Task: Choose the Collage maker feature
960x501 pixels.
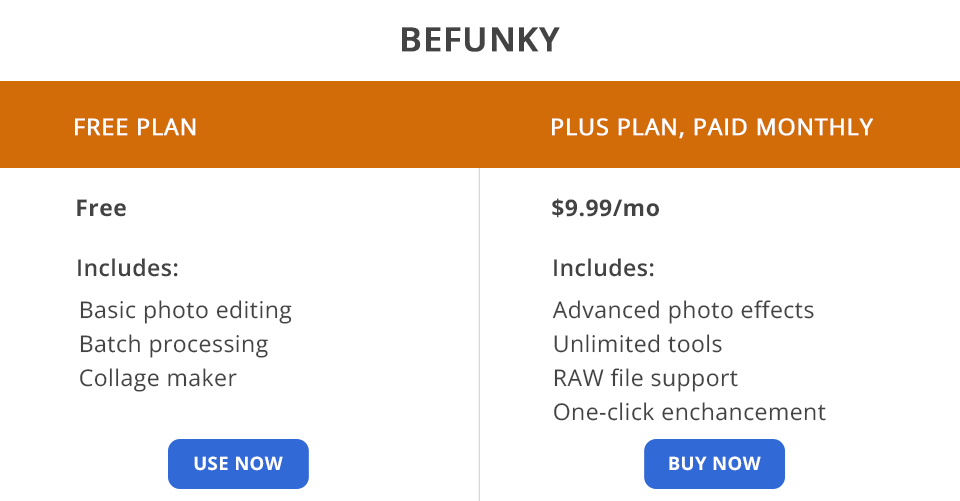Action: click(157, 378)
